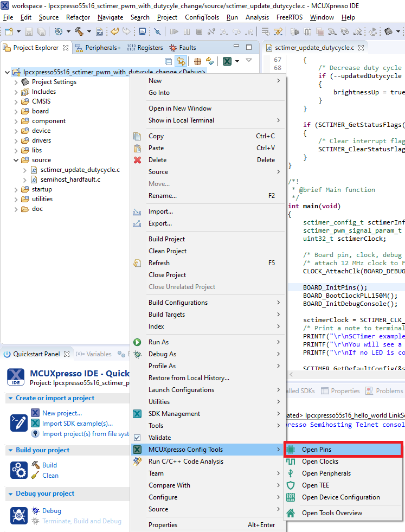Viewport: 405px width, 532px height.
Task: Click the 'Import SDK example(s)...' link
Action: pos(78,424)
